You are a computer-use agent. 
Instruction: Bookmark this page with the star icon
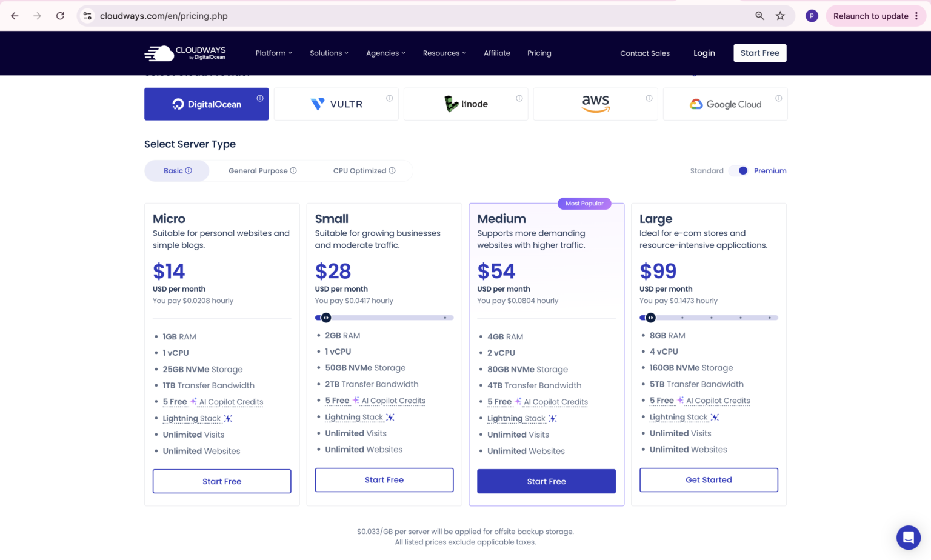(780, 16)
